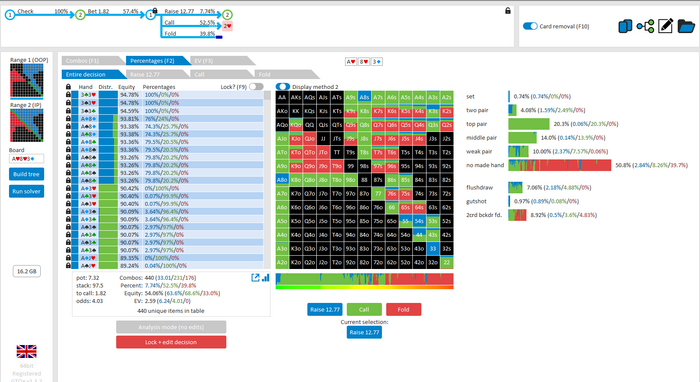Viewport: 700px width, 382px height.
Task: Click the UK flag language icon
Action: [26, 351]
